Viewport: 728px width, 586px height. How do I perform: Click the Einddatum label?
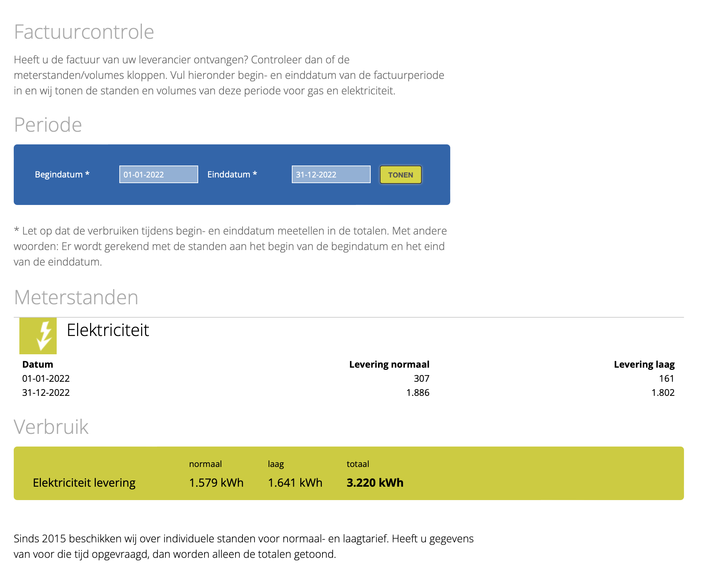click(232, 174)
